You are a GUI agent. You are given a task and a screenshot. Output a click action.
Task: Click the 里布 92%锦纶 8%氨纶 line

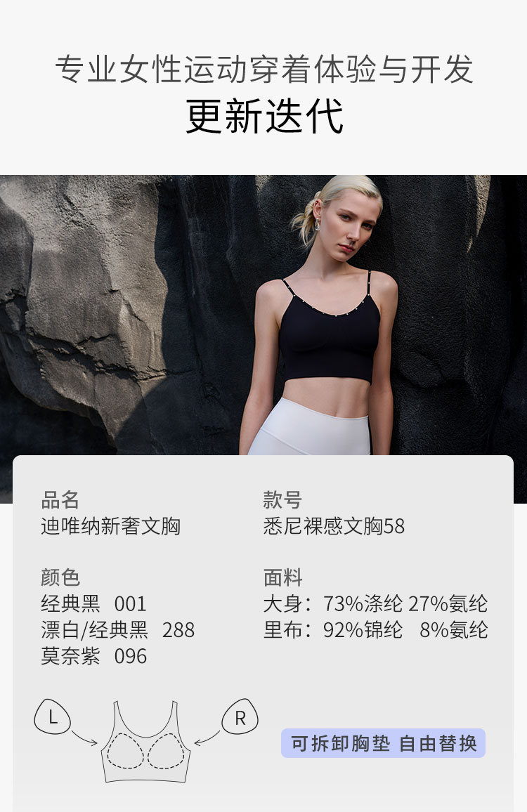point(376,630)
